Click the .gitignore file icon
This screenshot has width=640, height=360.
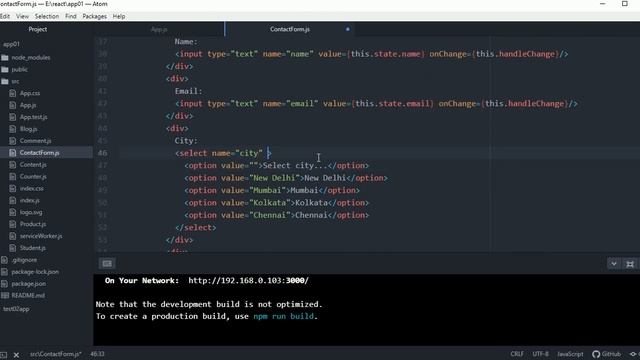(4, 260)
